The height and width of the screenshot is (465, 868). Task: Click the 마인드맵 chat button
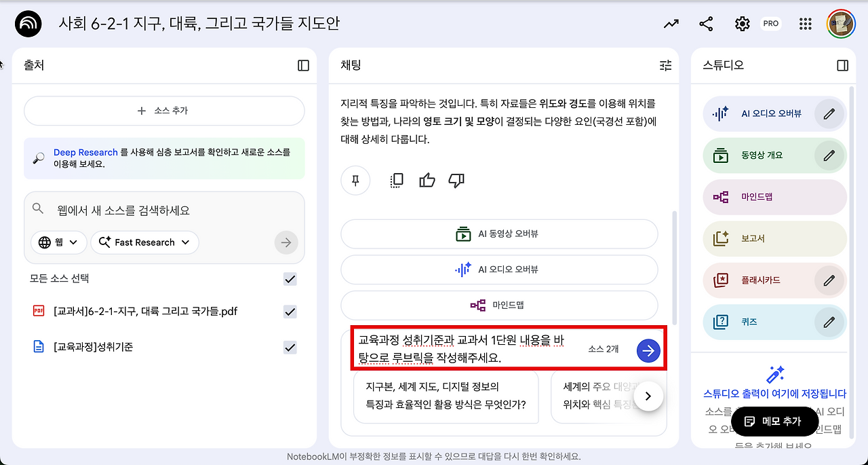point(499,305)
